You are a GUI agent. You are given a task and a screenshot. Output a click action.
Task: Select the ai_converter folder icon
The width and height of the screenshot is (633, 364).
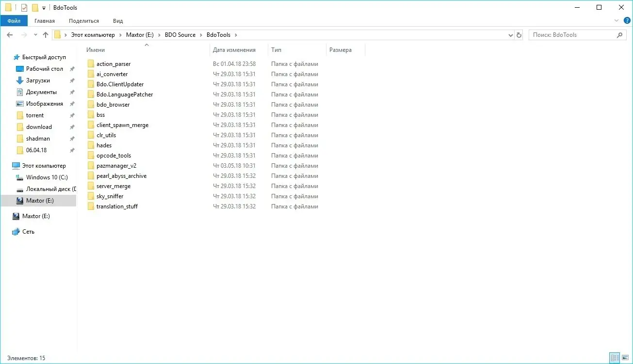[91, 74]
